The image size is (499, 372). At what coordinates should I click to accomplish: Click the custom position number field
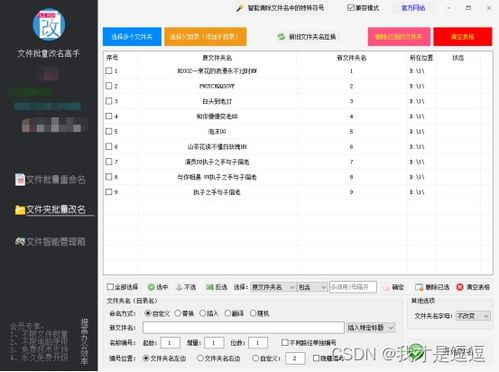click(x=295, y=359)
